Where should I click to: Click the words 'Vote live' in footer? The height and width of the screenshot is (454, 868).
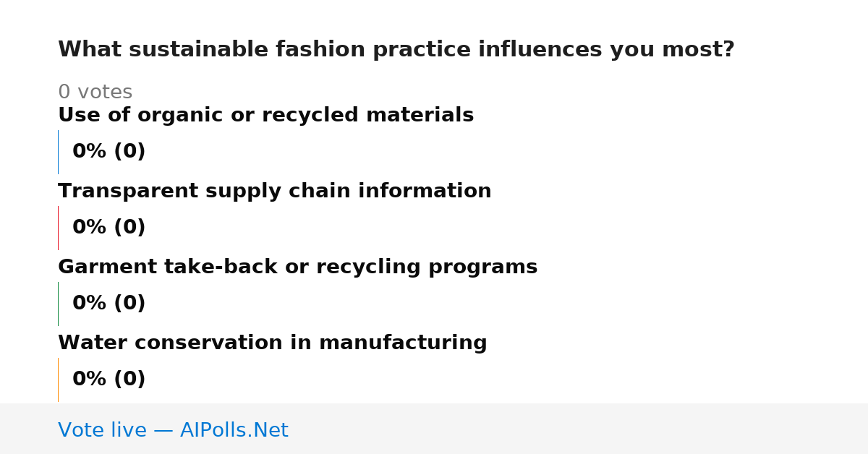click(102, 431)
